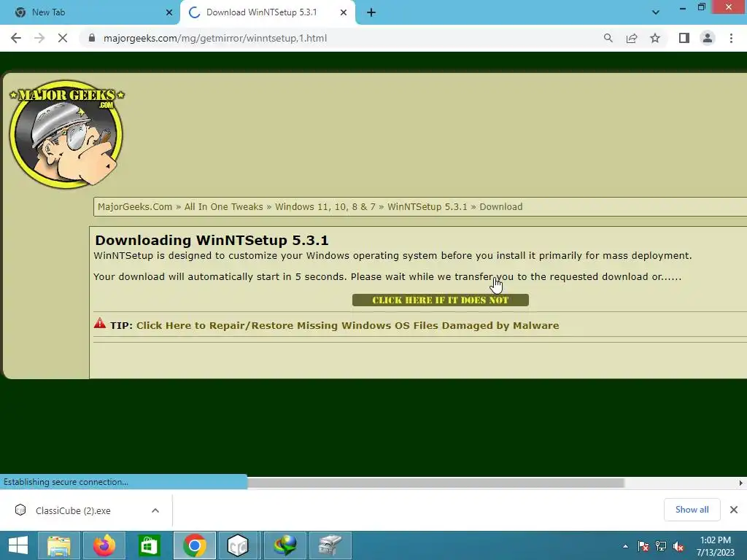Show hidden system tray icons
Viewport: 747px width, 560px height.
[625, 545]
